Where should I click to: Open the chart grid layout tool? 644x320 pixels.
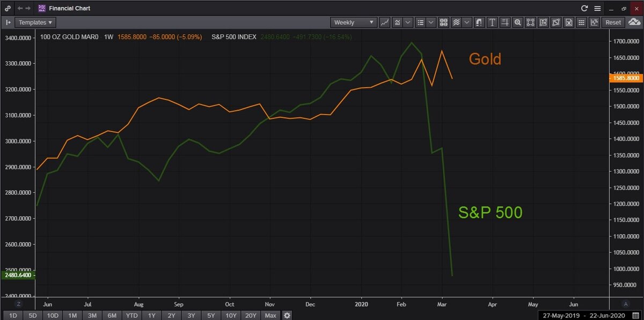(x=444, y=22)
